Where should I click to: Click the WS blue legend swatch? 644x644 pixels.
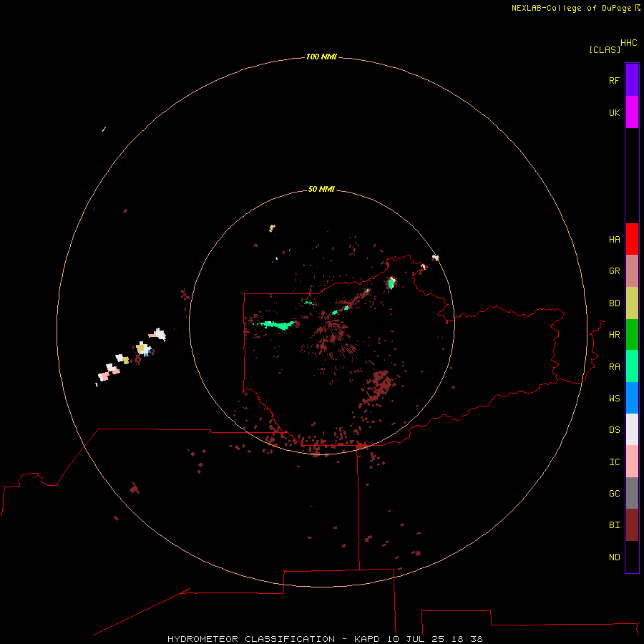(x=632, y=398)
